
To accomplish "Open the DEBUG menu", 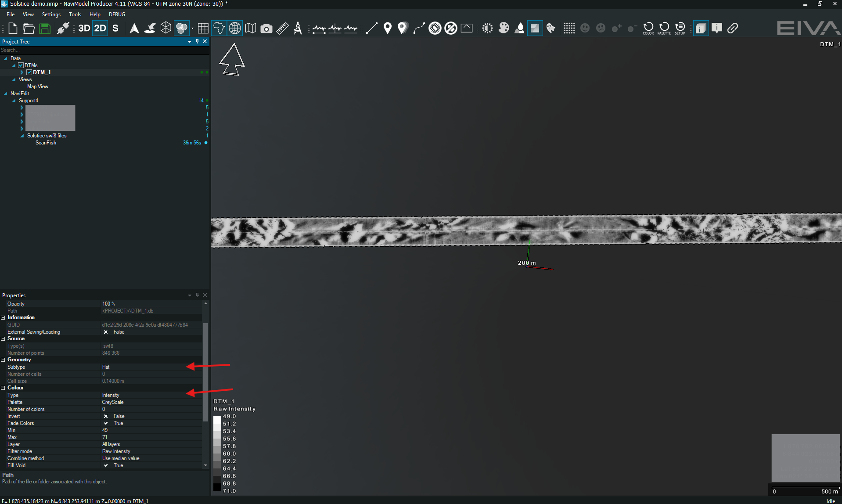I will coord(117,14).
